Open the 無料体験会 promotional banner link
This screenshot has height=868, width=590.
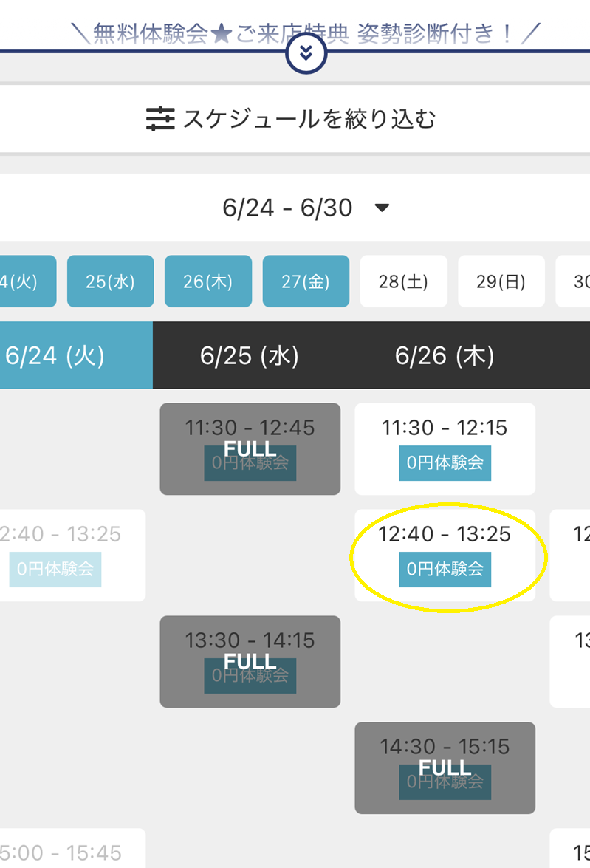coord(306,33)
